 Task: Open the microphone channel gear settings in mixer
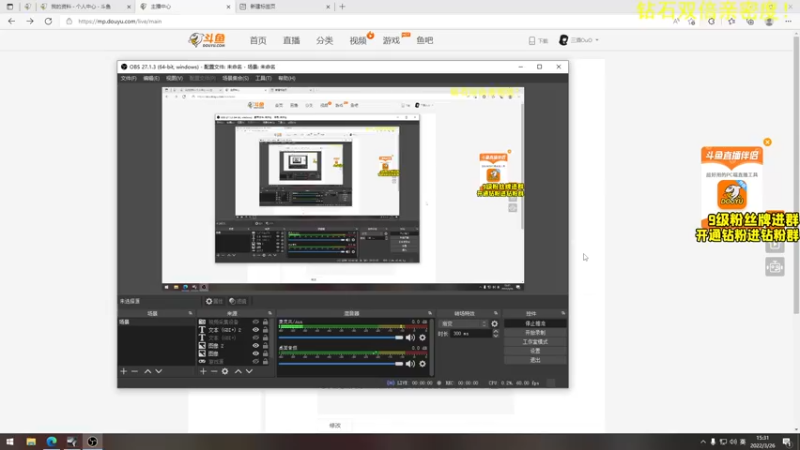point(422,337)
